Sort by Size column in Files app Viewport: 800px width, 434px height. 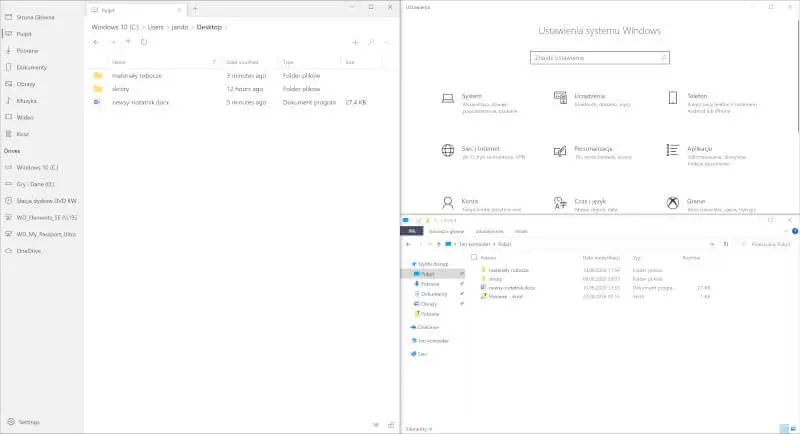pyautogui.click(x=350, y=62)
